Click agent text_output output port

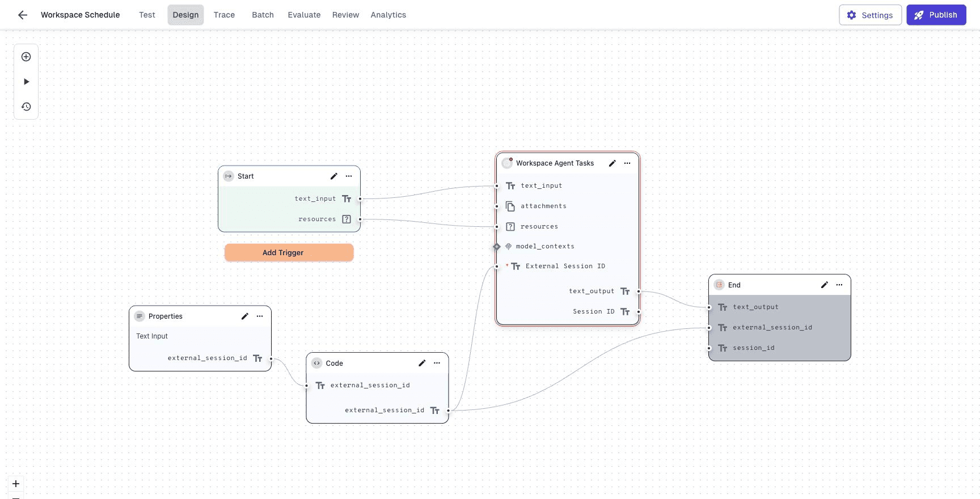(639, 291)
